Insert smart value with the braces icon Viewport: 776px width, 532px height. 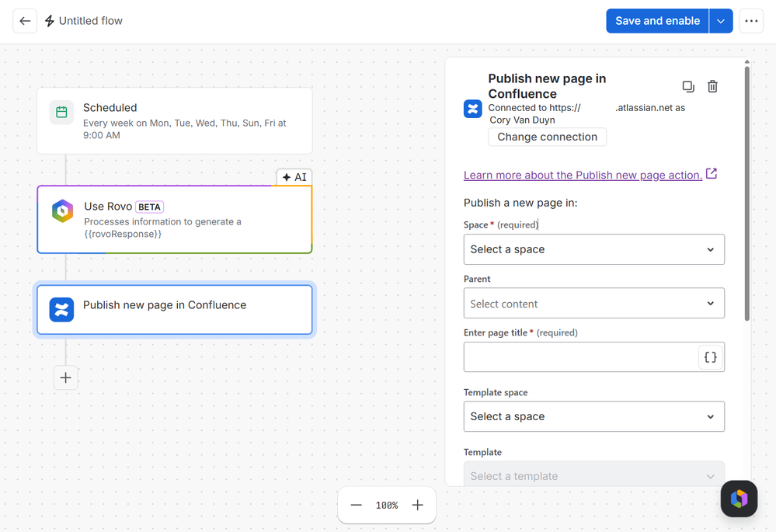[711, 356]
